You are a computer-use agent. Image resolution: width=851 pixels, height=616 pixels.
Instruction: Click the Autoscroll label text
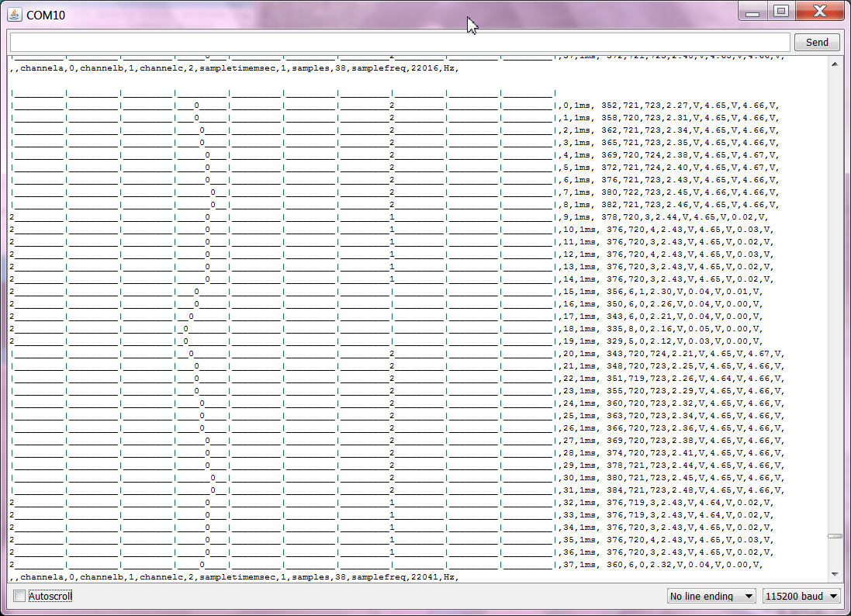click(50, 596)
